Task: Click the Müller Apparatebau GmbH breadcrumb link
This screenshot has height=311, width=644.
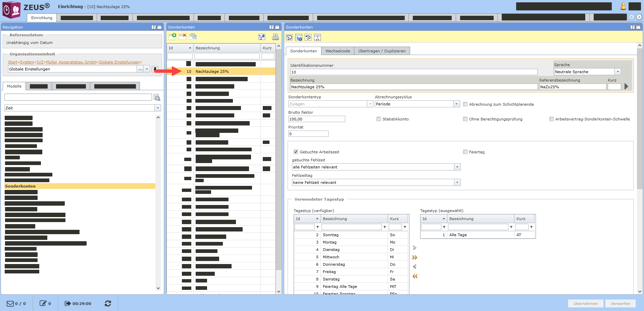Action: point(71,62)
